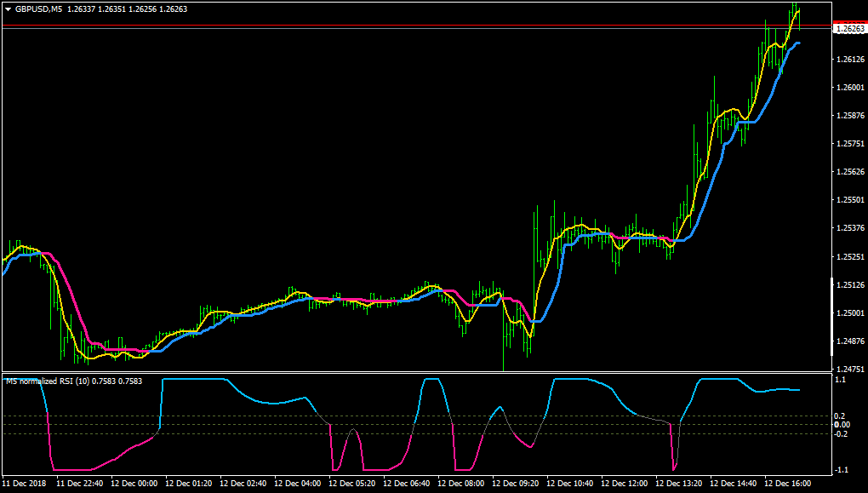Image resolution: width=868 pixels, height=493 pixels.
Task: Click the 1.25876 price scale label
Action: tap(850, 116)
